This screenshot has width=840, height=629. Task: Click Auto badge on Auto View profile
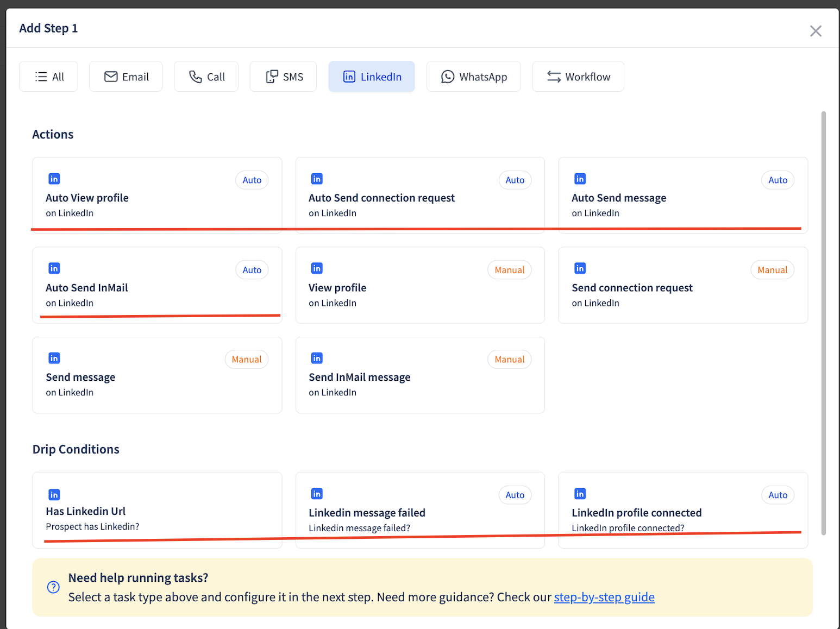pyautogui.click(x=252, y=180)
